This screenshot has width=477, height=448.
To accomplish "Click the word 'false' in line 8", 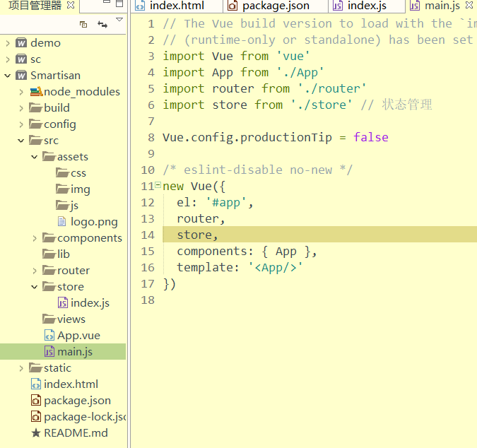I will (x=370, y=138).
